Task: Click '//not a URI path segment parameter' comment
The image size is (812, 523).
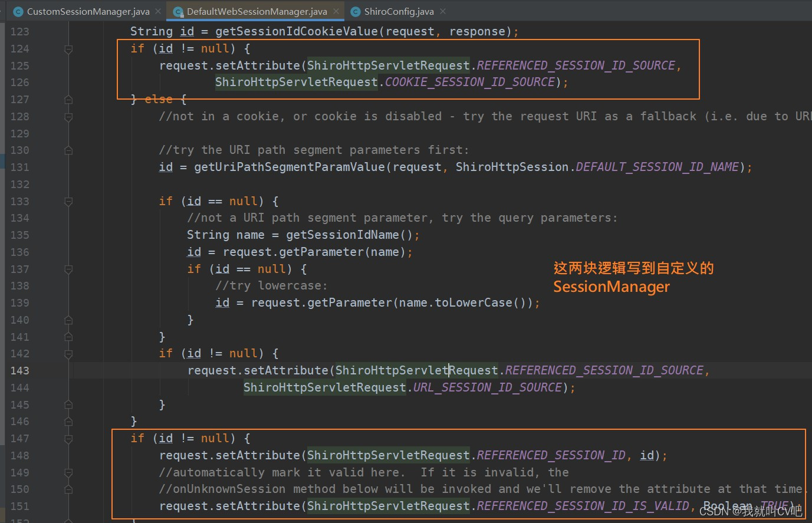Action: 402,218
